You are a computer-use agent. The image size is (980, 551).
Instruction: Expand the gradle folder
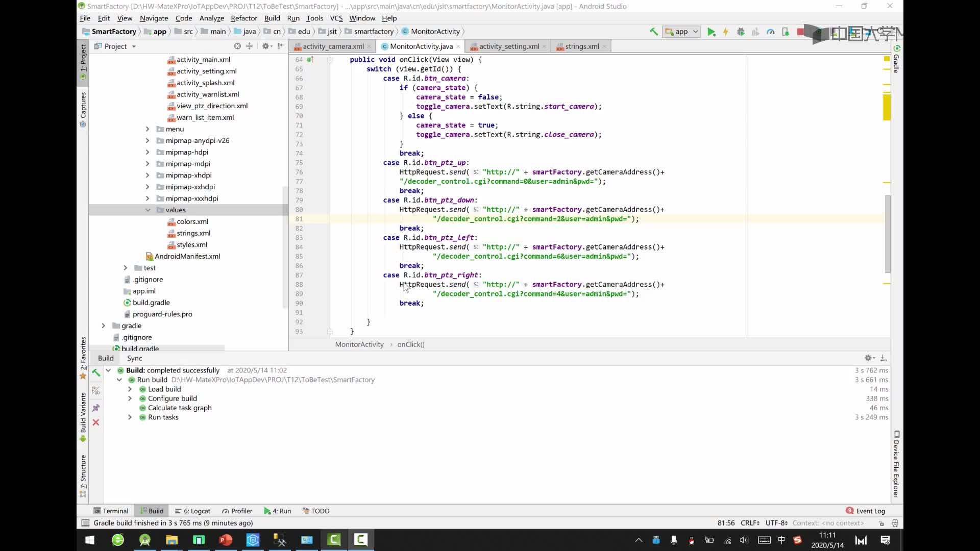pyautogui.click(x=104, y=325)
